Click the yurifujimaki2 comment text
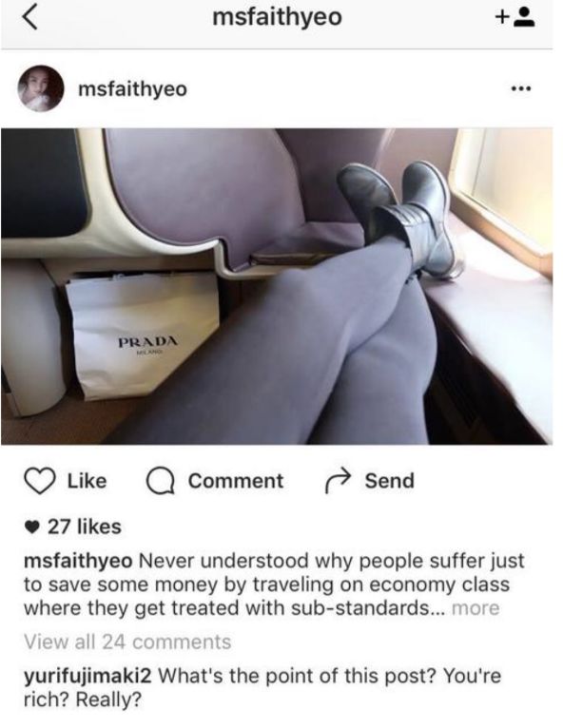Image resolution: width=563 pixels, height=728 pixels. 262,687
